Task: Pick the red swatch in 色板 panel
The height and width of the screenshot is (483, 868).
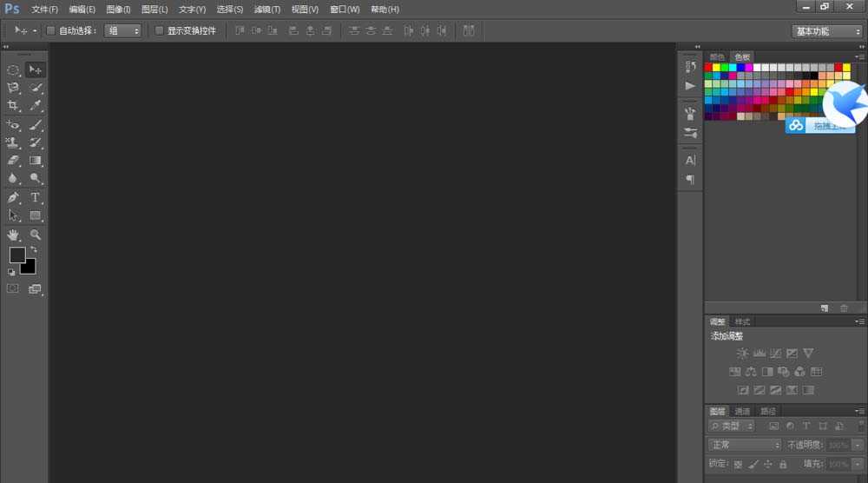Action: 709,67
